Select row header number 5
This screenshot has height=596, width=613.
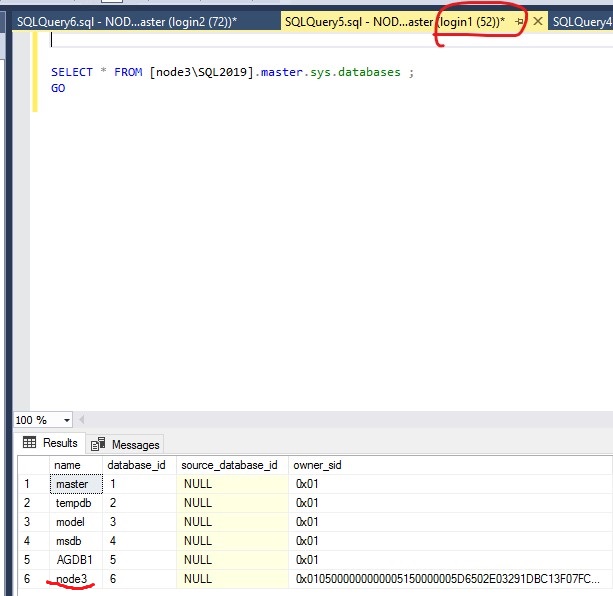point(34,560)
